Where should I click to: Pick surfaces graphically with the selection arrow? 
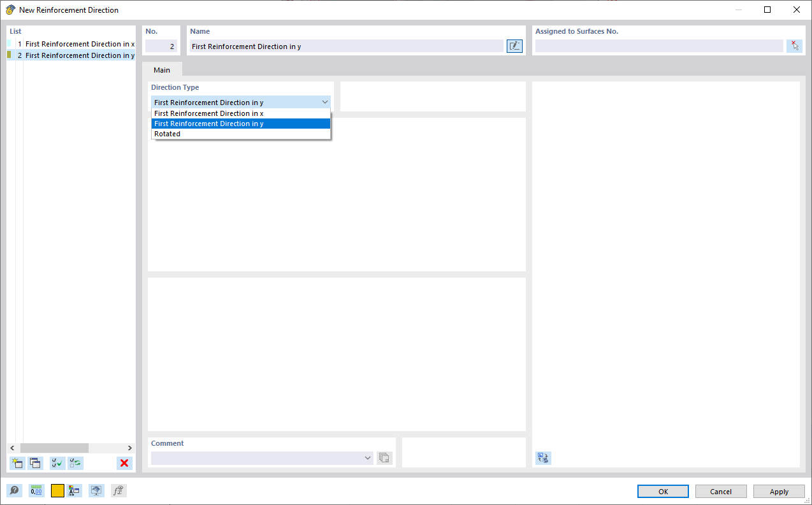(794, 46)
